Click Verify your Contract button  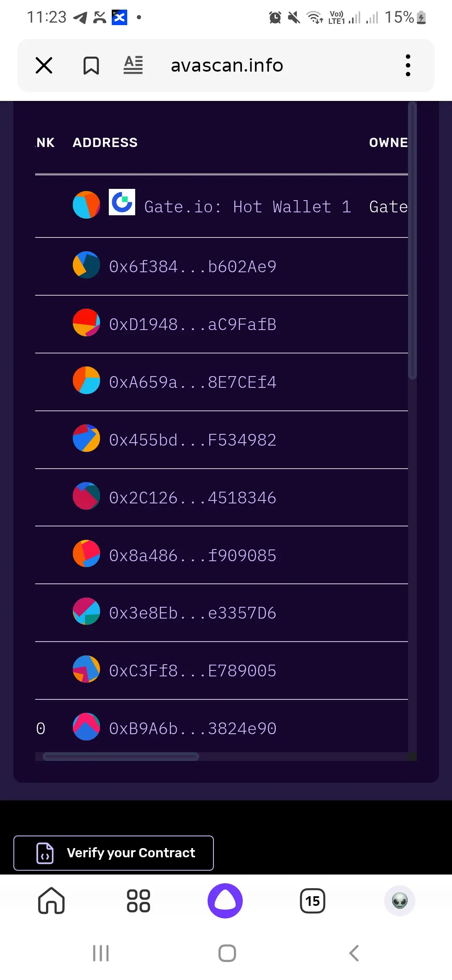click(x=113, y=853)
